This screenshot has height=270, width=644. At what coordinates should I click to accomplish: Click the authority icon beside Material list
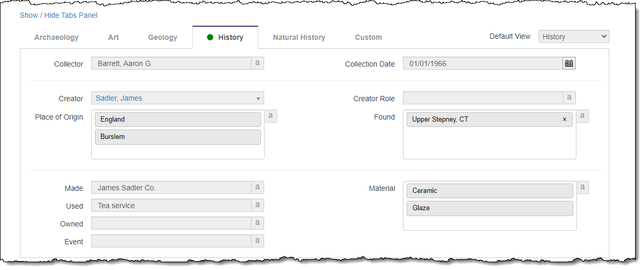(582, 188)
